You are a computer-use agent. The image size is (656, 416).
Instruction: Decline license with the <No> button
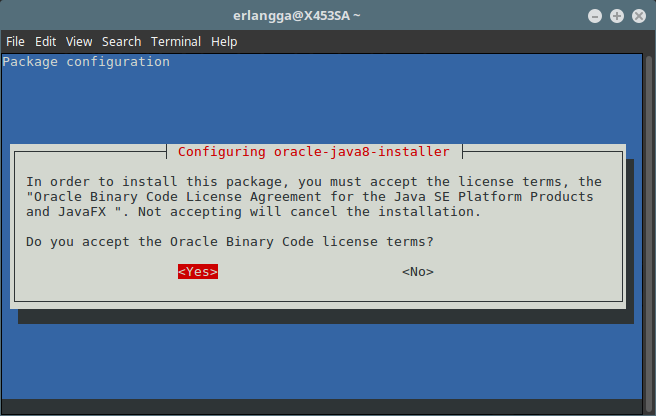point(418,272)
